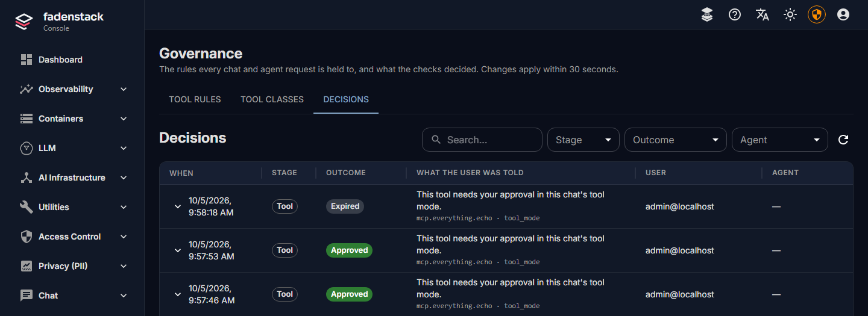Click the LLM sidebar icon
The image size is (868, 316).
[26, 148]
